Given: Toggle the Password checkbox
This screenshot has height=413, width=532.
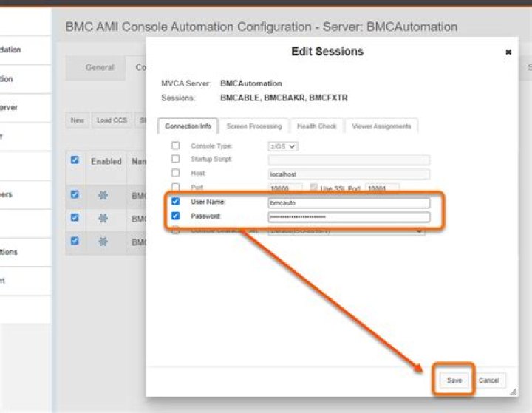Looking at the screenshot, I should coord(175,216).
